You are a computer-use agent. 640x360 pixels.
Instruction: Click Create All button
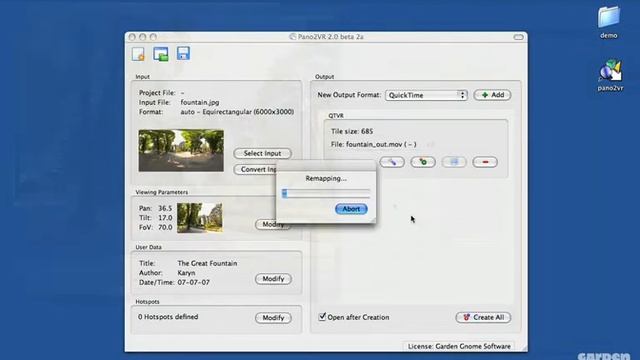pos(483,318)
